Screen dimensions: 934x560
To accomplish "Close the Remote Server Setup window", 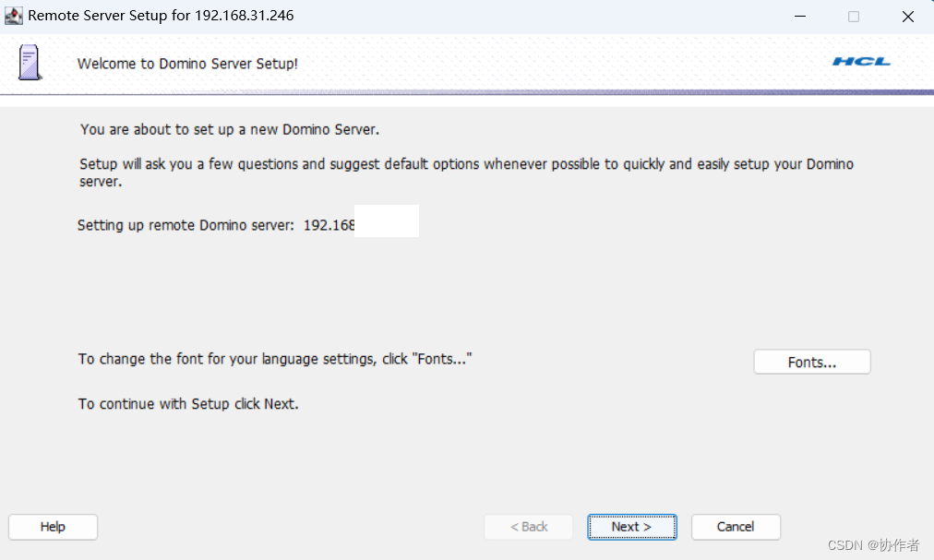I will click(907, 16).
